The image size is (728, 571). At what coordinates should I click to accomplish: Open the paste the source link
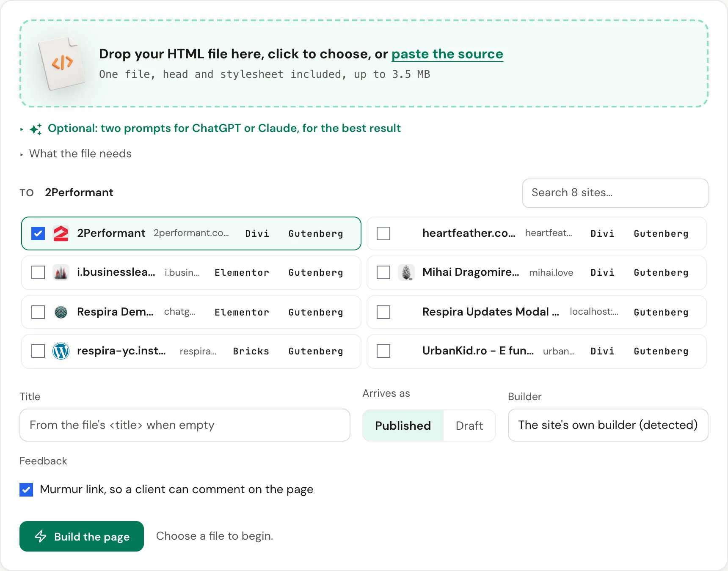[447, 54]
